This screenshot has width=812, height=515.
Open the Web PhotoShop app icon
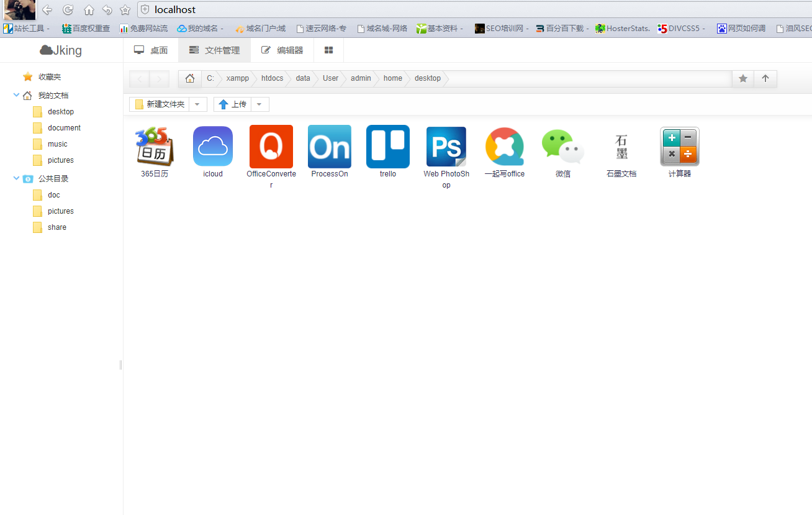pos(446,147)
